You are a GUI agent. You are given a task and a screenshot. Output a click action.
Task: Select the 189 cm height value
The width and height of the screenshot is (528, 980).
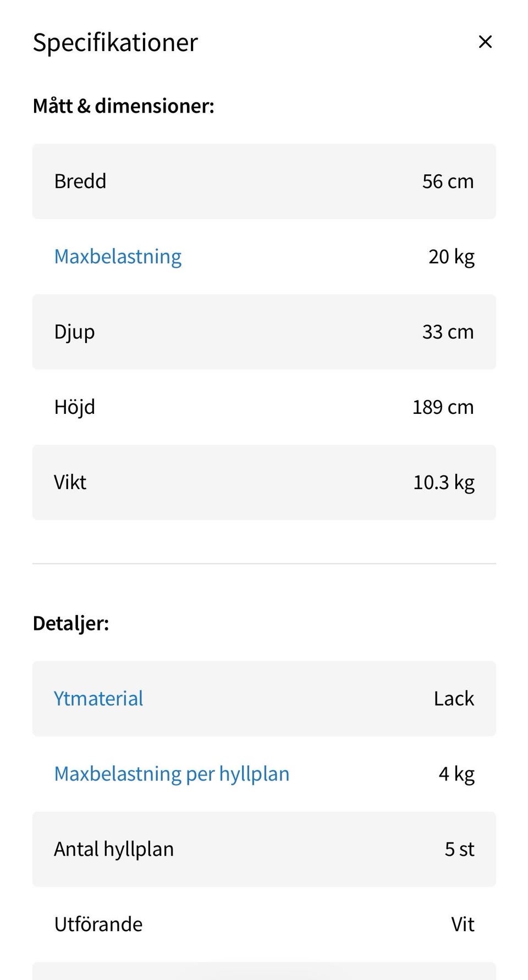443,407
